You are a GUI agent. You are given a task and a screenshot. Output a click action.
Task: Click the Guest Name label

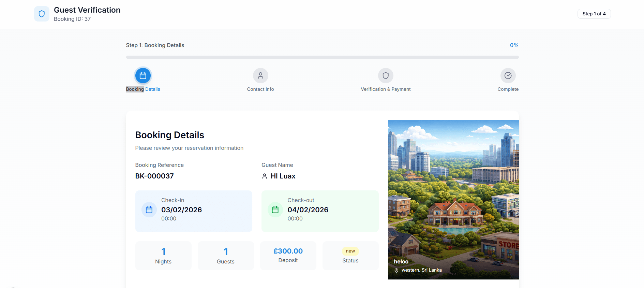(277, 165)
